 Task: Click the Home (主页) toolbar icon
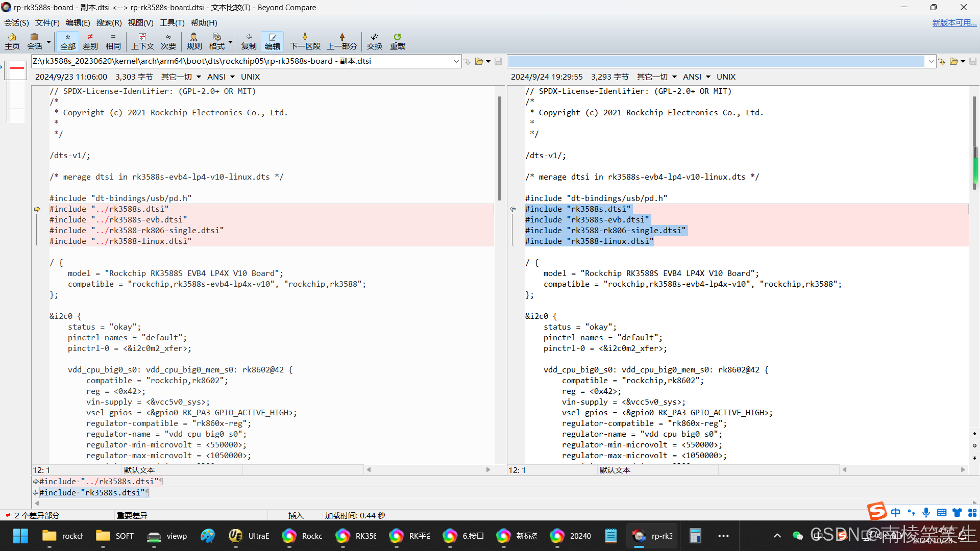click(12, 41)
